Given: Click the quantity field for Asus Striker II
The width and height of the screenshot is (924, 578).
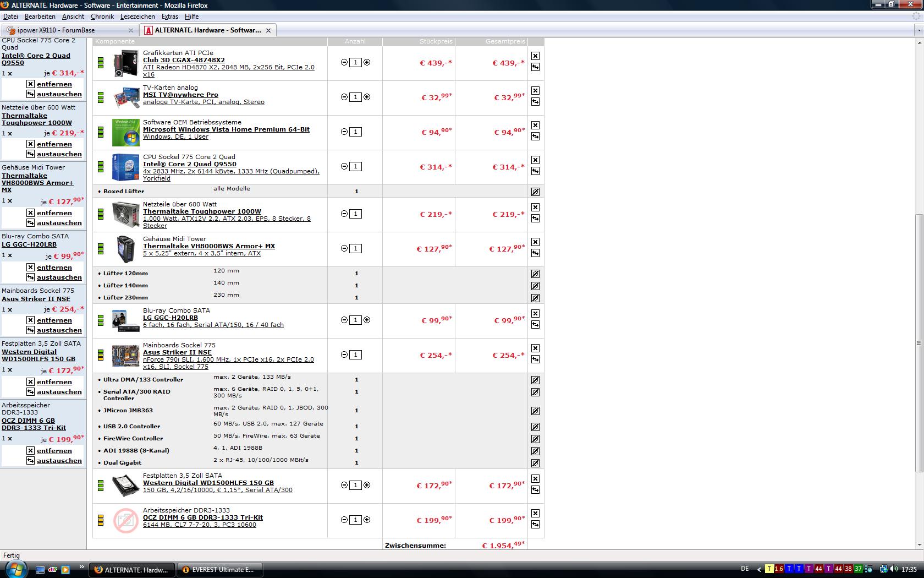Looking at the screenshot, I should [355, 355].
